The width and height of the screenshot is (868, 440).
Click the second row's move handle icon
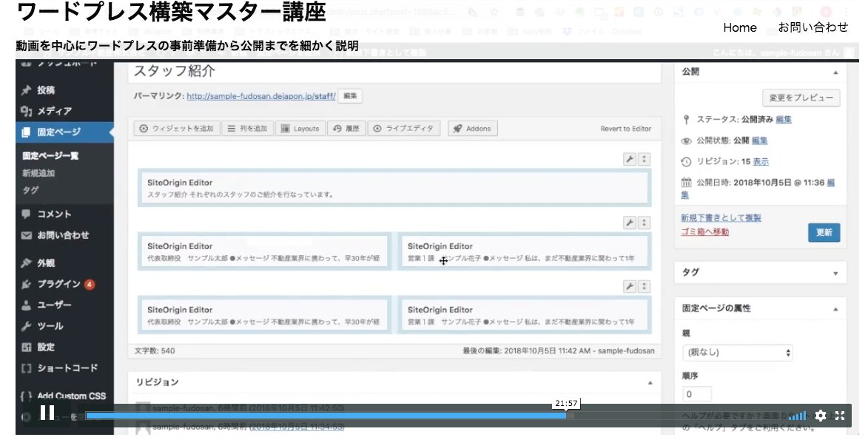(644, 223)
